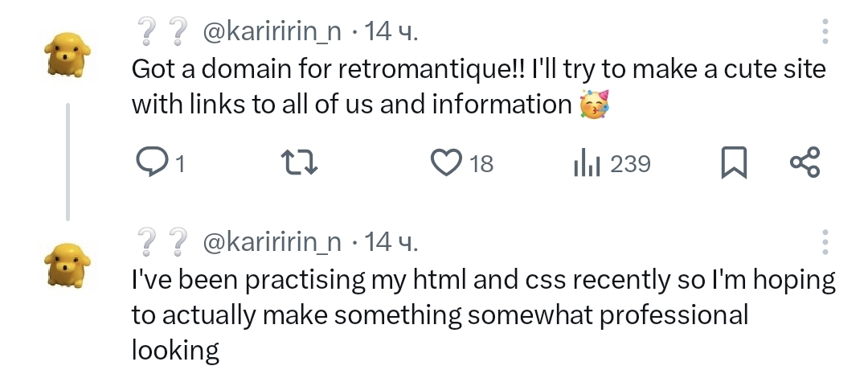The image size is (868, 370).
Task: Open avatar beside the html and css tweet
Action: pyautogui.click(x=68, y=265)
